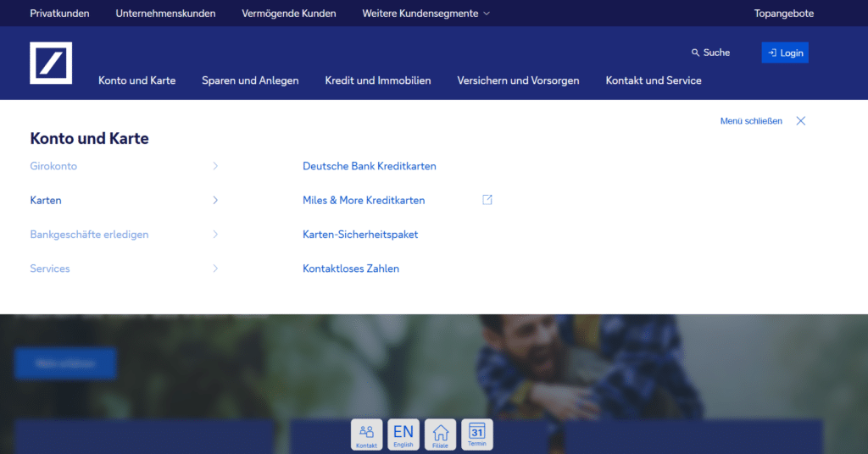Expand the Girokonto submenu chevron

(215, 166)
